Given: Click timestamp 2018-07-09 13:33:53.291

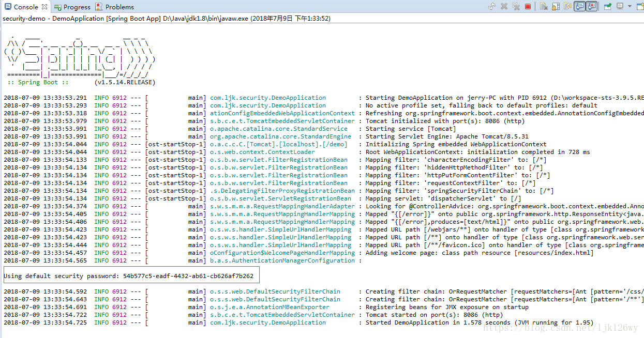Looking at the screenshot, I should click(46, 98).
